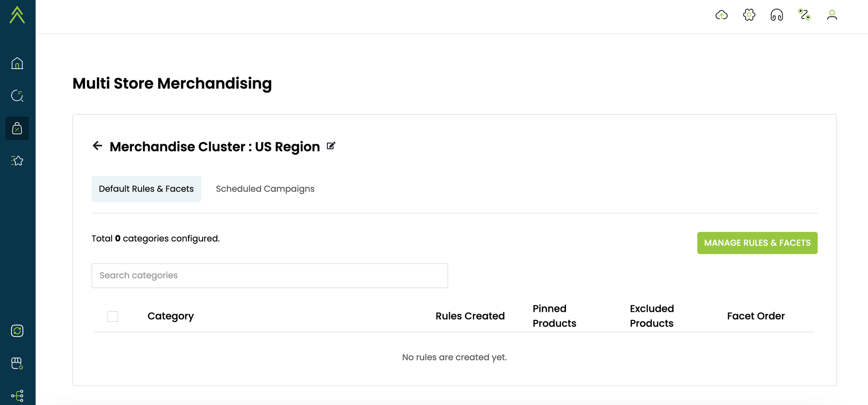Switch to Scheduled Campaigns tab

tap(265, 189)
